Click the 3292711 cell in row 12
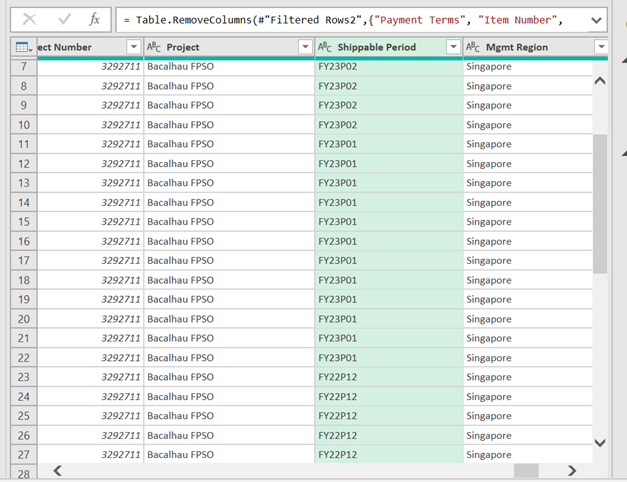 coord(90,164)
